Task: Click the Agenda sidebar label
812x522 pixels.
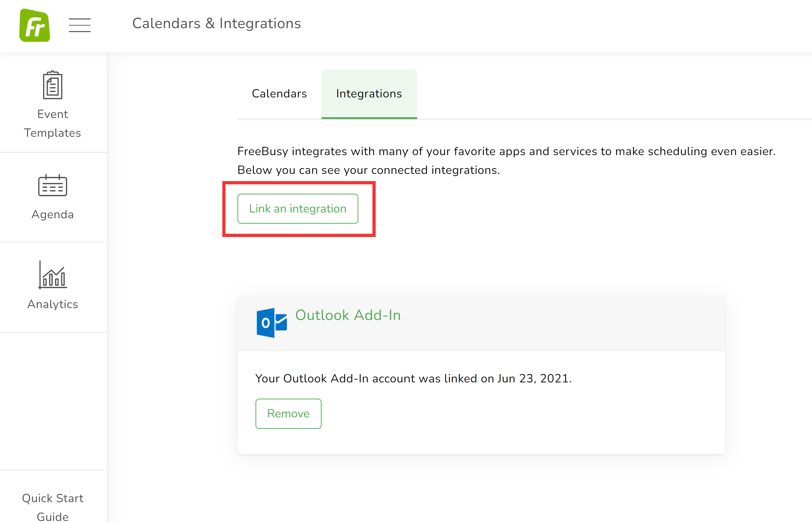Action: pyautogui.click(x=53, y=214)
